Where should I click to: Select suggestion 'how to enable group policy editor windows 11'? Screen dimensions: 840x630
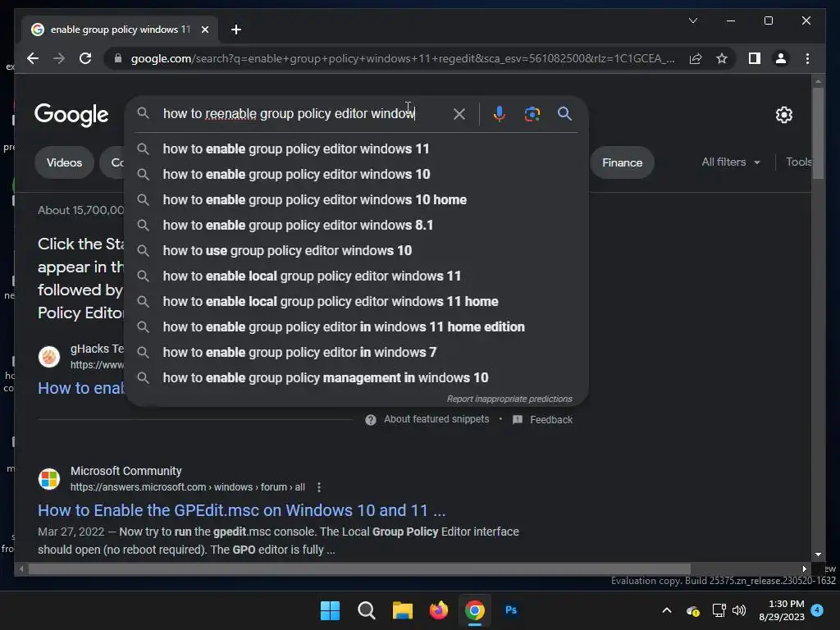tap(356, 149)
